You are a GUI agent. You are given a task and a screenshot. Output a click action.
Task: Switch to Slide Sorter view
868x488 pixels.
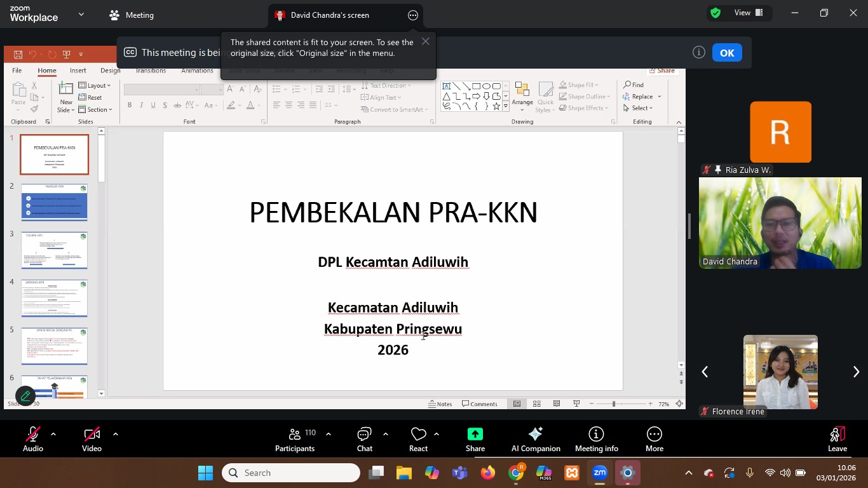[x=536, y=403]
